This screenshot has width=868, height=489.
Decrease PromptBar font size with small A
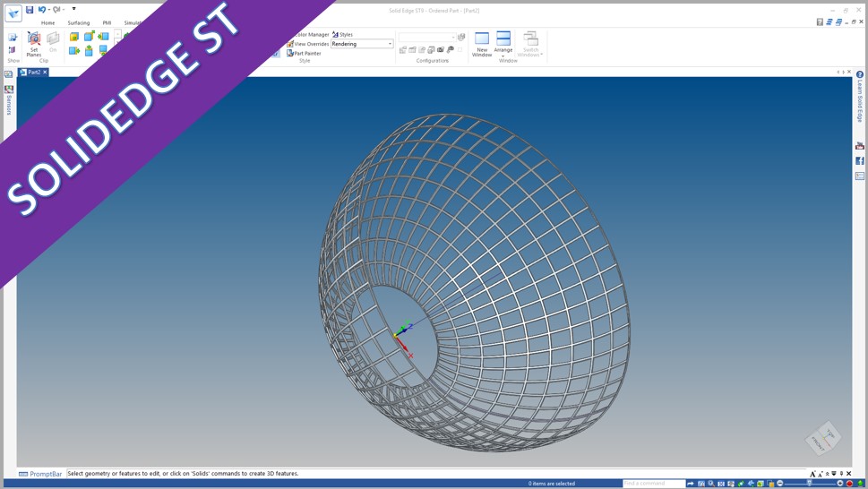point(820,475)
